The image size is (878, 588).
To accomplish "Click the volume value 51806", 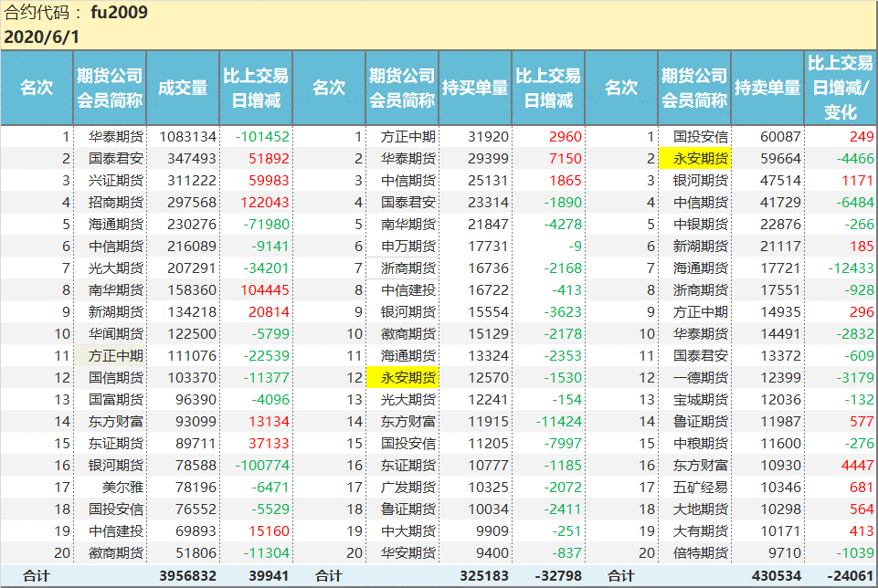I will coord(196,553).
